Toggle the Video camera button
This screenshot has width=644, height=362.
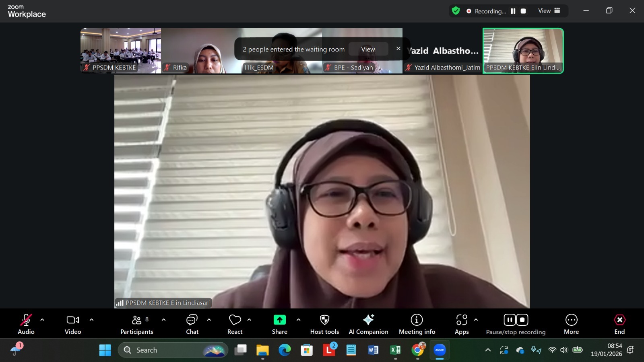point(73,324)
